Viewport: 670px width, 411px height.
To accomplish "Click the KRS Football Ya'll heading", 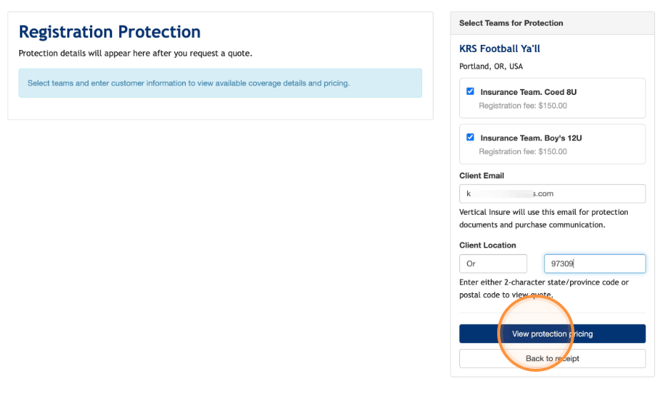I will tap(500, 49).
